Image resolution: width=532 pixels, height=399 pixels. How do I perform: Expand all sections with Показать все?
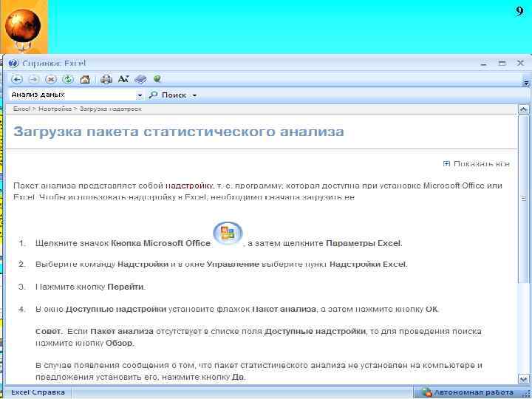[477, 164]
